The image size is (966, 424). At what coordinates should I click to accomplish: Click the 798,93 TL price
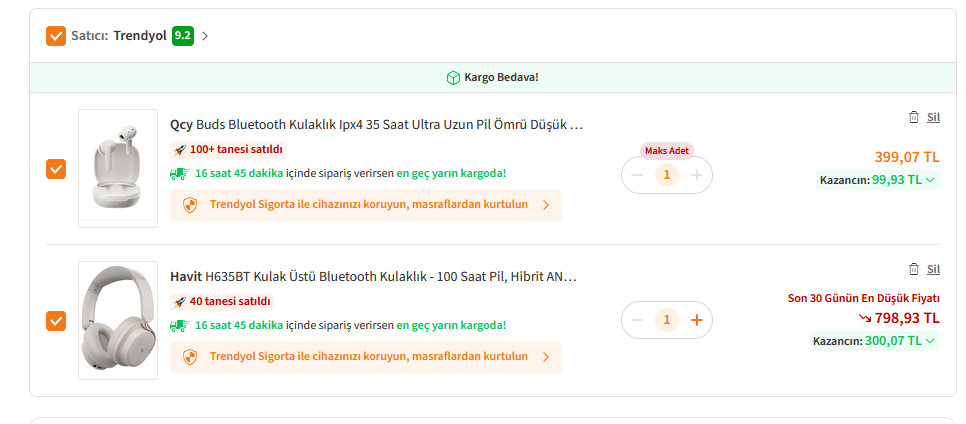tap(907, 318)
